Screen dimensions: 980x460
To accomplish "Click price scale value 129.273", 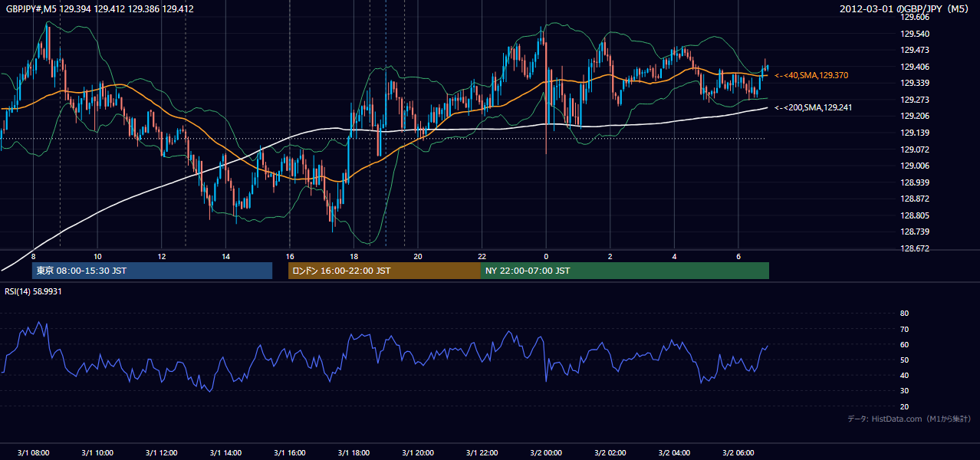I will coord(915,100).
